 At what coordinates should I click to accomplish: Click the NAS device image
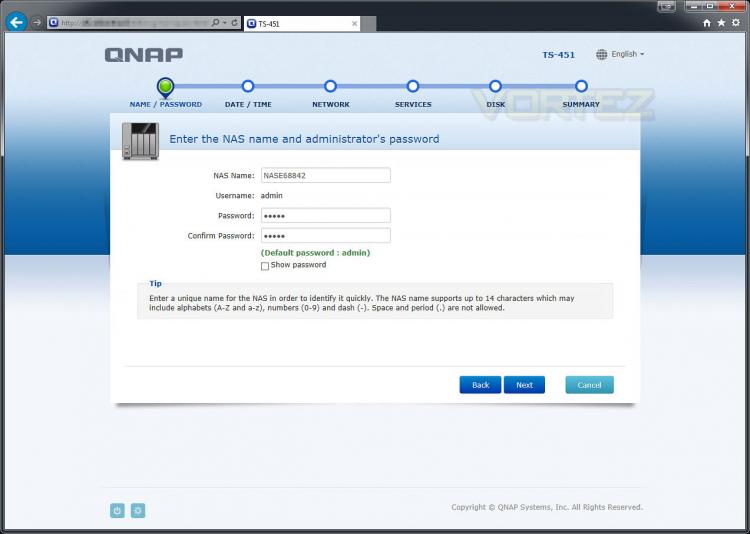[140, 141]
